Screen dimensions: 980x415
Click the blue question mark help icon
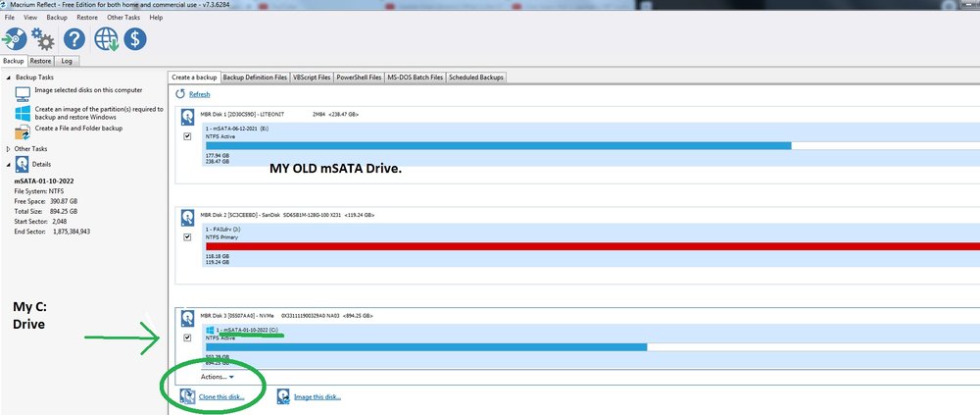point(74,39)
